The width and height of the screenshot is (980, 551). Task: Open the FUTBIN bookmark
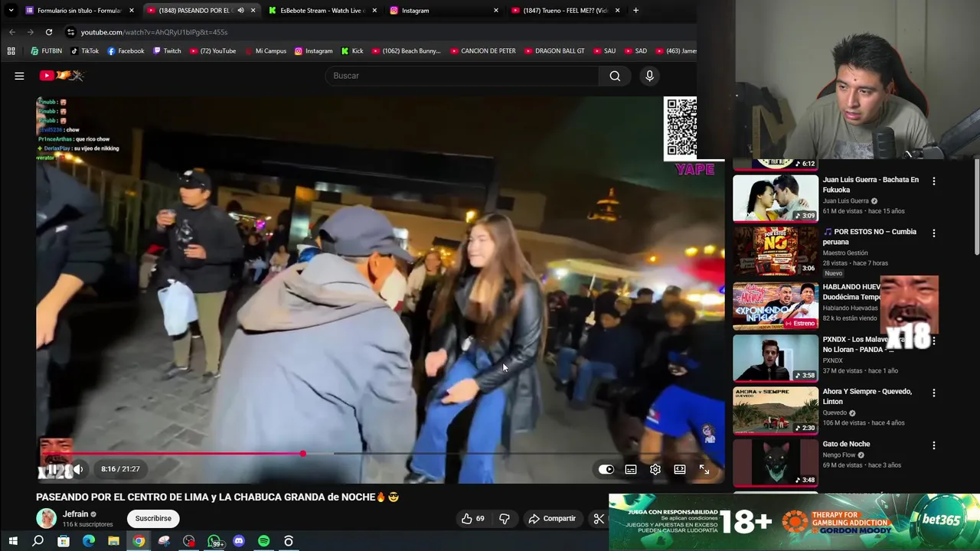46,51
